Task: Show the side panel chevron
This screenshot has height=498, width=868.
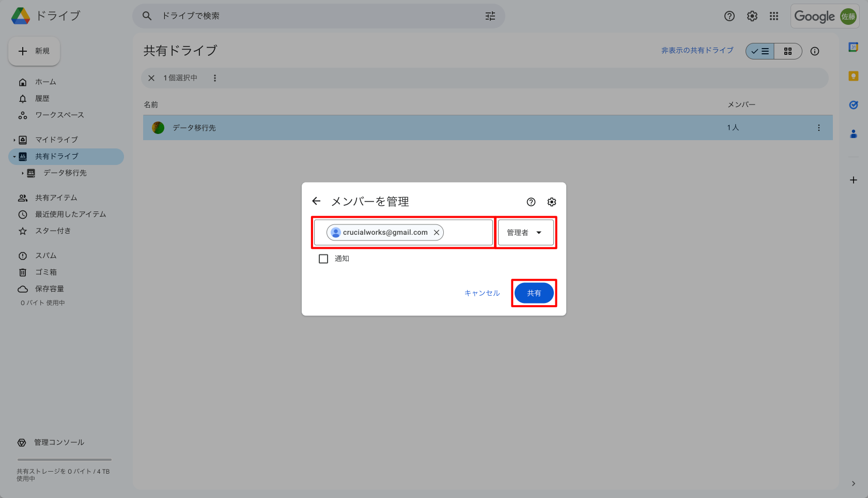Action: [x=854, y=484]
